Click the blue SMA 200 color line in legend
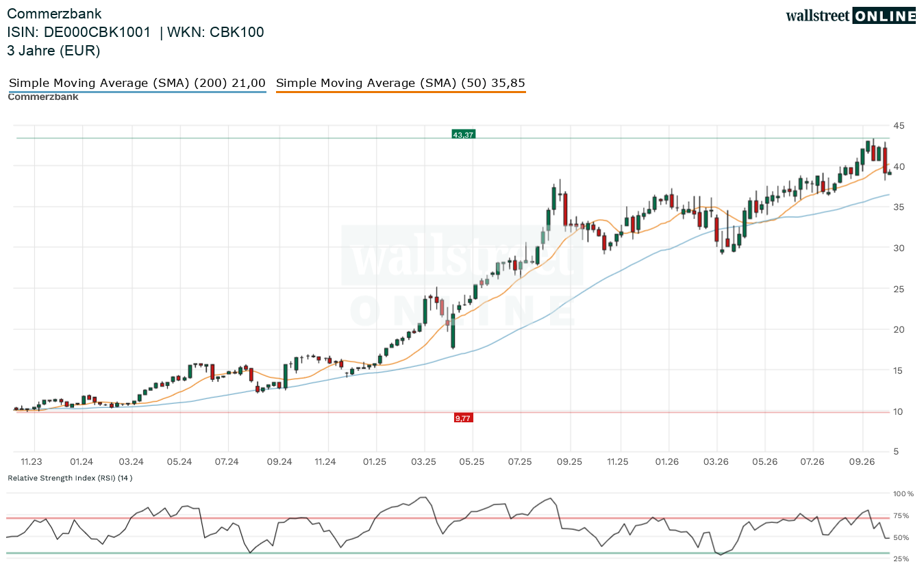 point(137,92)
